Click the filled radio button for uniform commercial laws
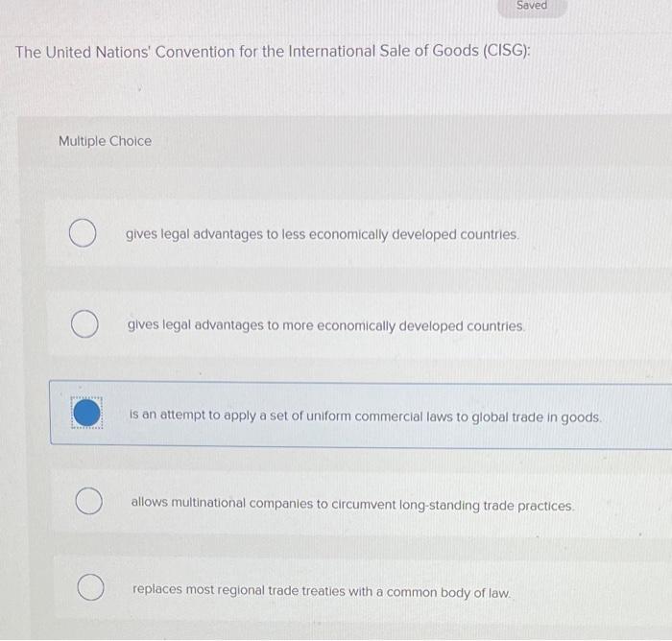 coord(85,414)
